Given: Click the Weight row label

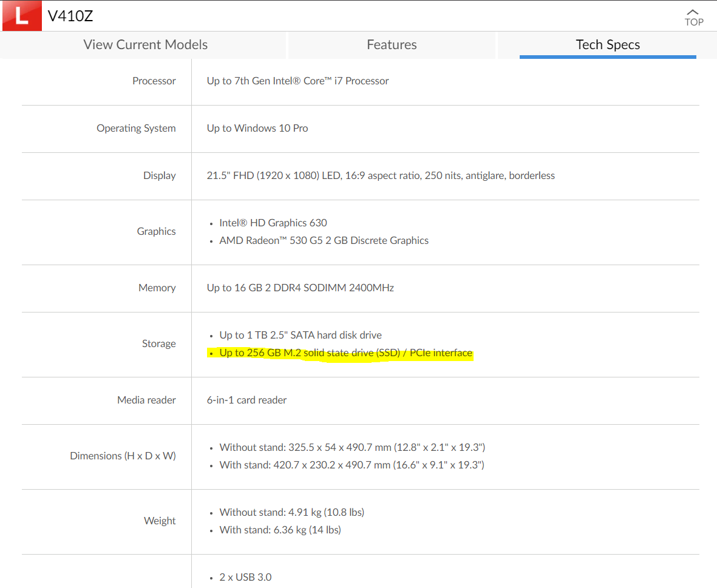Looking at the screenshot, I should click(x=160, y=521).
